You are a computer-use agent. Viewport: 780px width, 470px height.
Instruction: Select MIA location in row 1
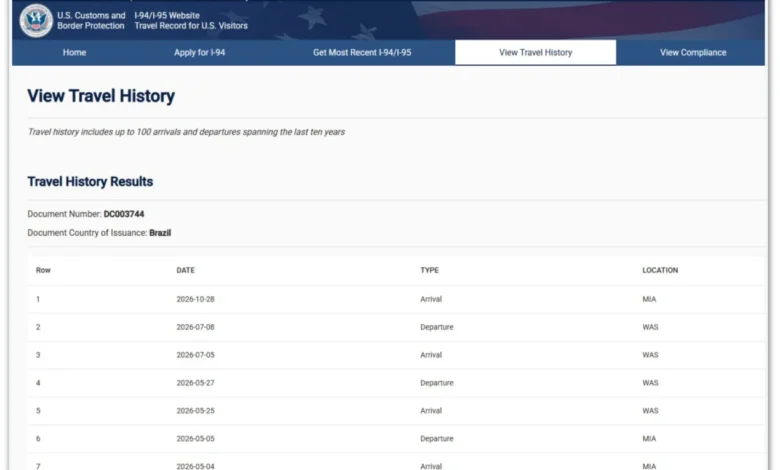[x=649, y=299]
